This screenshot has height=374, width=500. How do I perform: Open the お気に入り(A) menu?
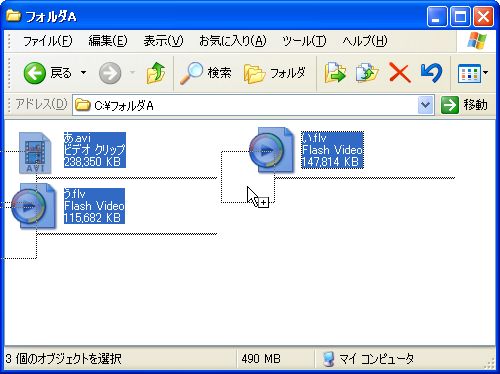point(233,41)
